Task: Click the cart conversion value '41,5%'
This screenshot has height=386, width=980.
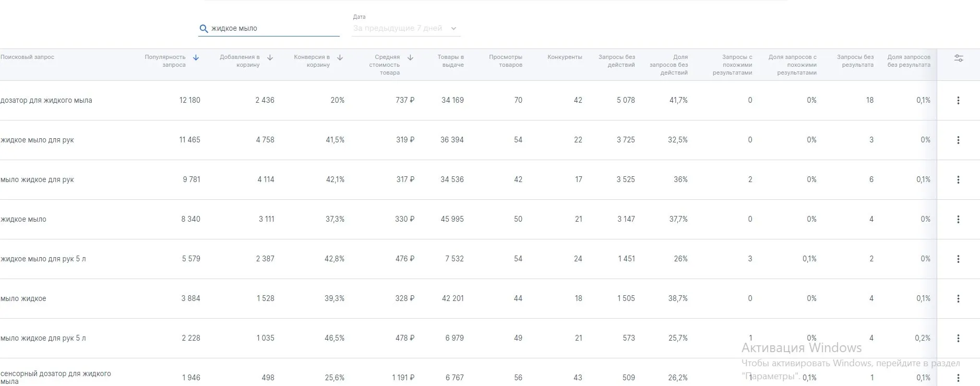Action: tap(335, 140)
